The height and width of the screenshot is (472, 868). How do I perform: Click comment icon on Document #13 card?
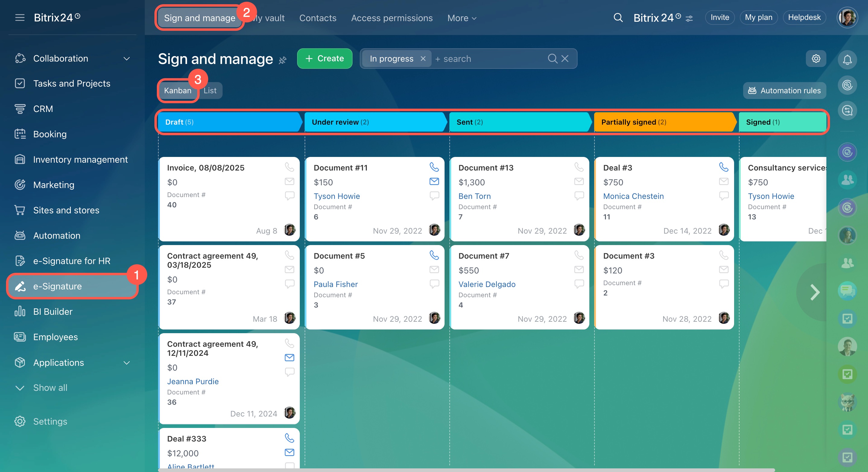(579, 196)
